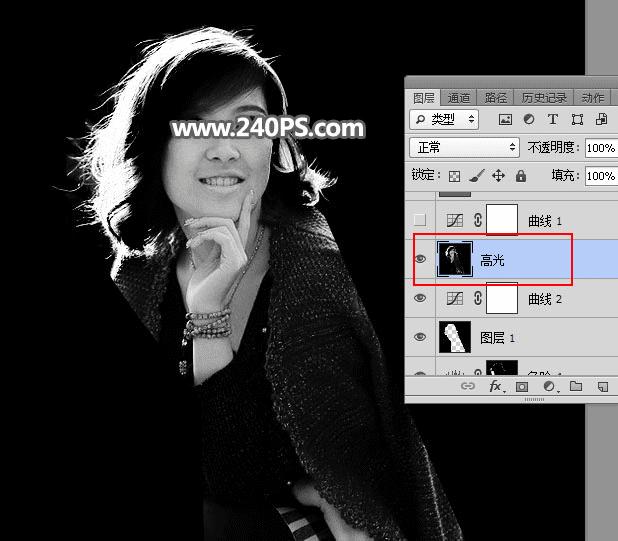Click the link layers icon

click(x=468, y=386)
